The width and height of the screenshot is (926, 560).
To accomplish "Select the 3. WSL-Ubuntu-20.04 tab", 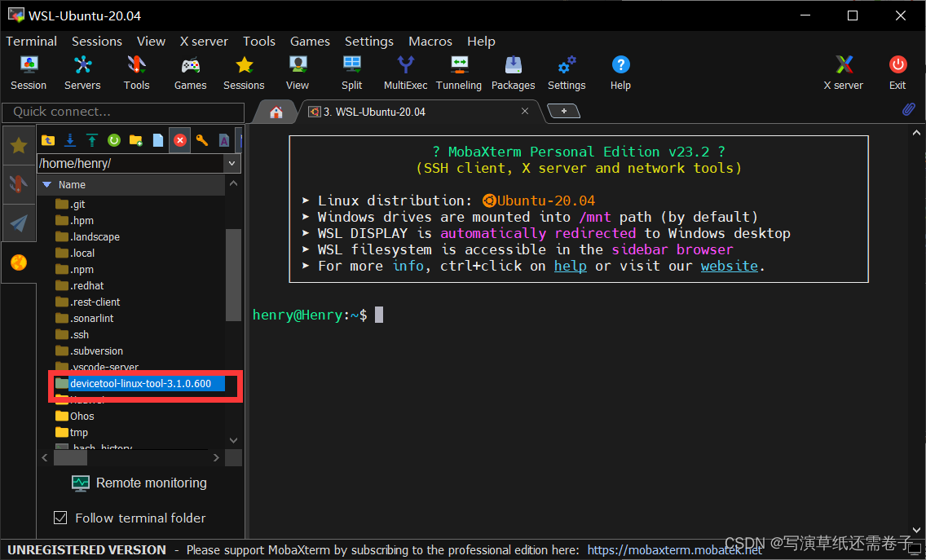I will tap(374, 112).
